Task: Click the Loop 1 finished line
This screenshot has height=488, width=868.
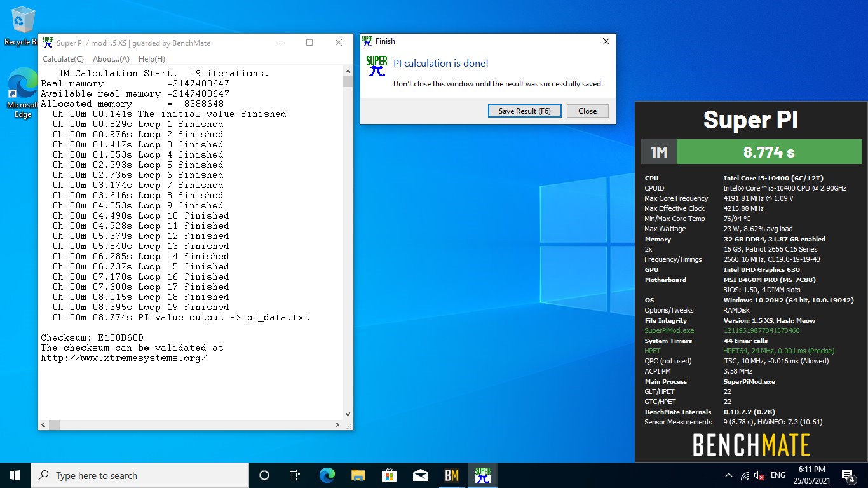Action: point(138,124)
